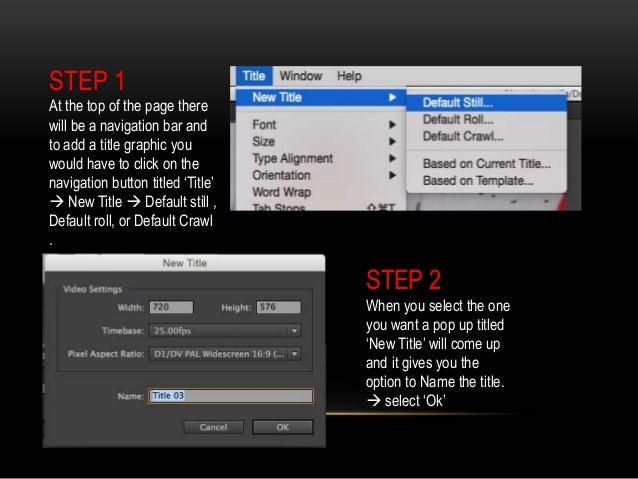This screenshot has width=638, height=479.
Task: Click the Height field showing 576
Action: 279,307
